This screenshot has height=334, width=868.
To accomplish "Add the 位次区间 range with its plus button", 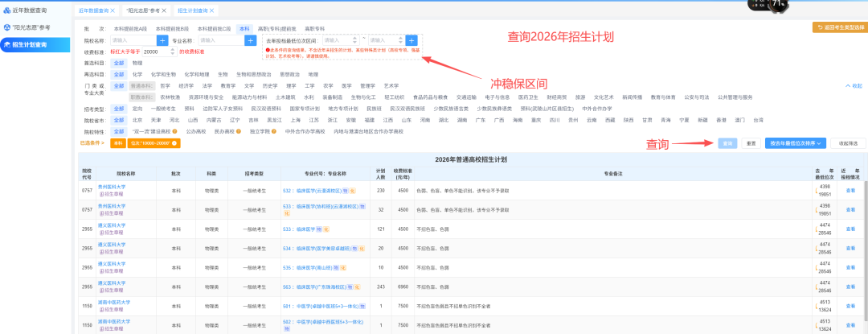I will coord(411,40).
